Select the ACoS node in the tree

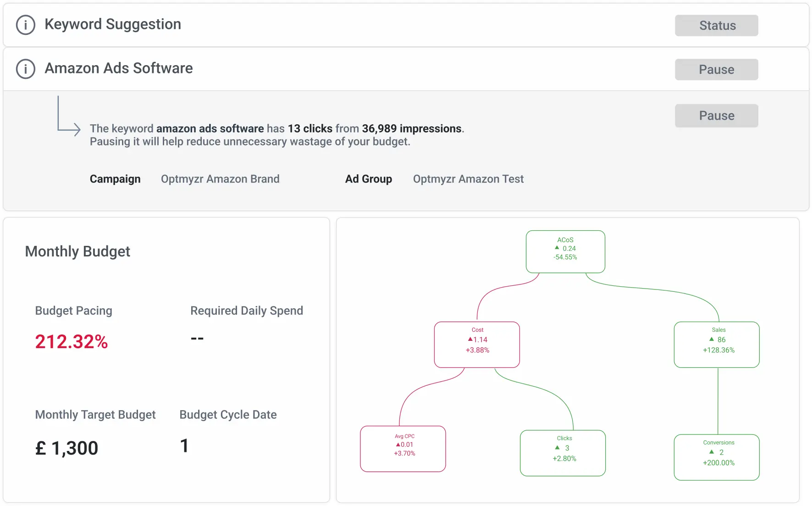[565, 251]
